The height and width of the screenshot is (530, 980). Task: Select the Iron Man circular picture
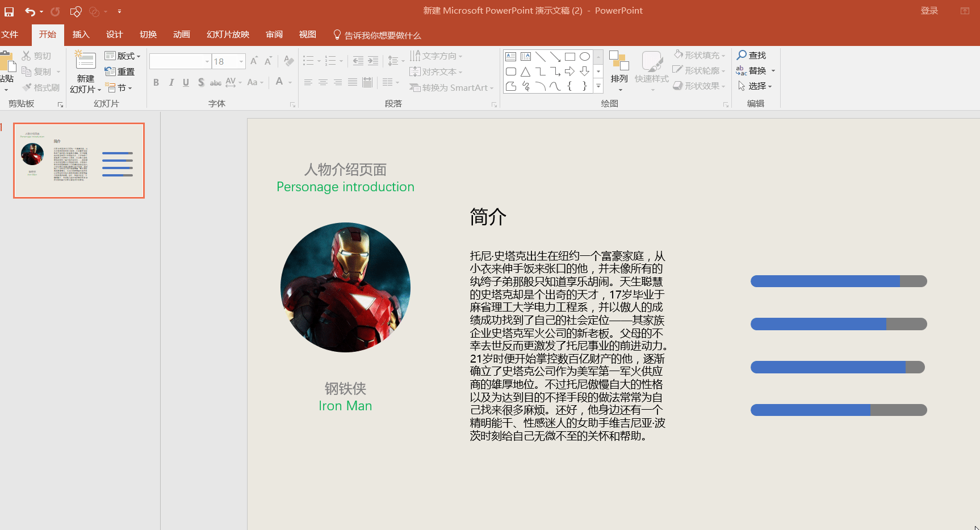coord(345,287)
